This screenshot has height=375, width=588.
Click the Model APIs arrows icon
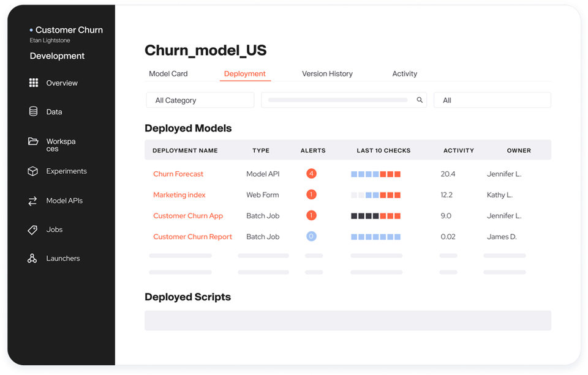coord(32,201)
